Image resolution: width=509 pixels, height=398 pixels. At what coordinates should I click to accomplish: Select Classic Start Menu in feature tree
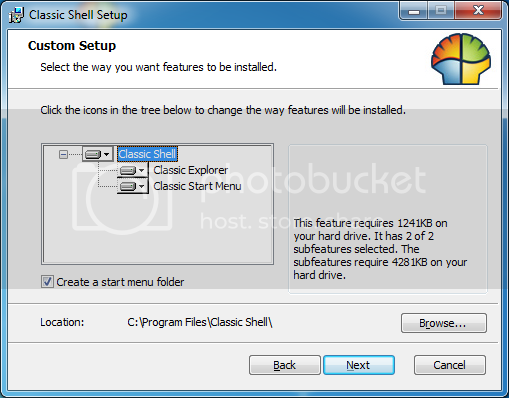pyautogui.click(x=197, y=186)
